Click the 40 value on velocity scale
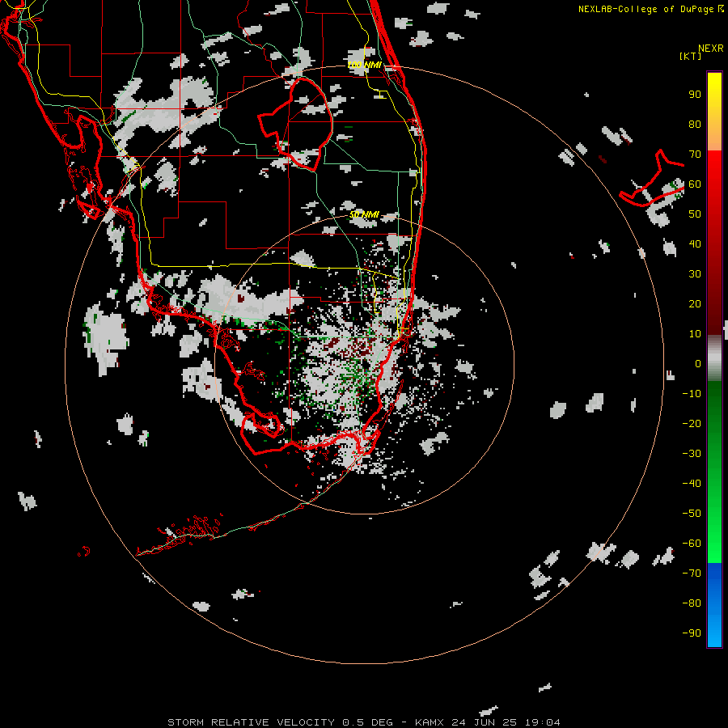Image resolution: width=728 pixels, height=728 pixels. coord(695,244)
